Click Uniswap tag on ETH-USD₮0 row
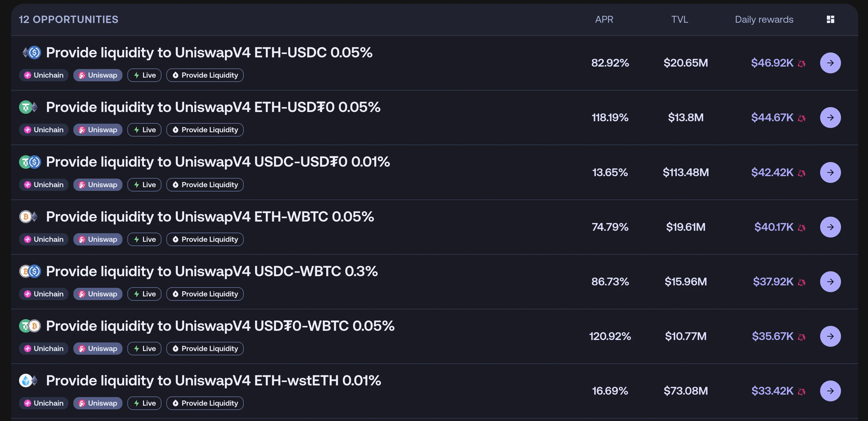This screenshot has width=868, height=421. pyautogui.click(x=98, y=130)
